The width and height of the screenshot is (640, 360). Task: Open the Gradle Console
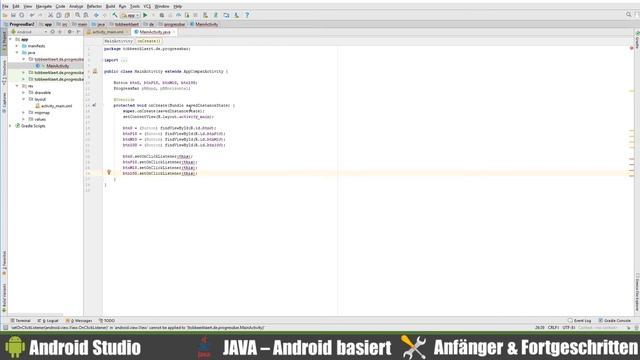614,320
